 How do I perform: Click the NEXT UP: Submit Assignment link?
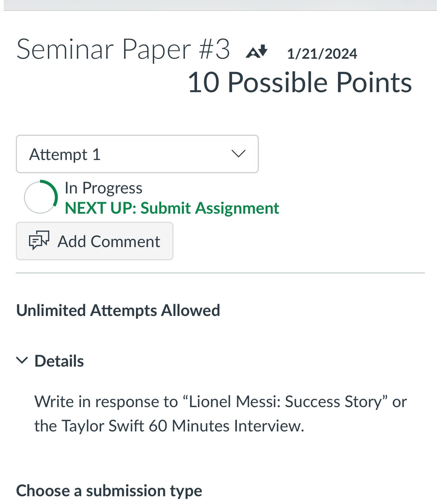pyautogui.click(x=172, y=208)
